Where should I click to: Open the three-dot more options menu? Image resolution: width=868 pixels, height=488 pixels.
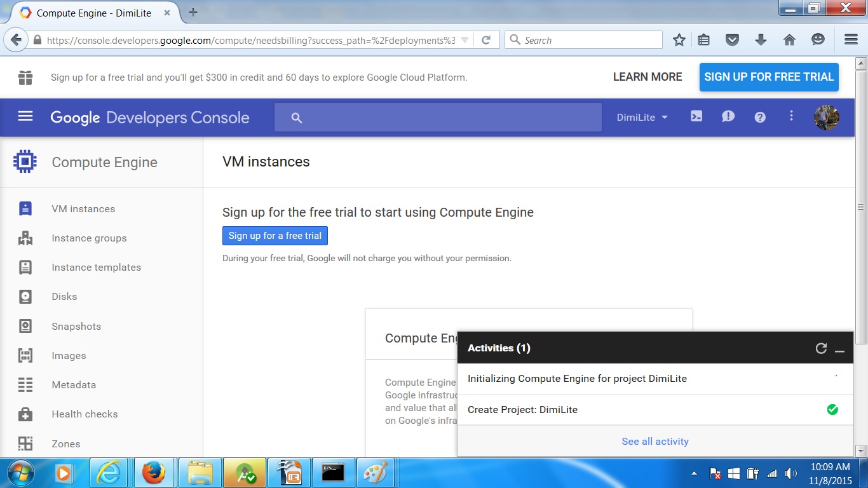pyautogui.click(x=791, y=116)
